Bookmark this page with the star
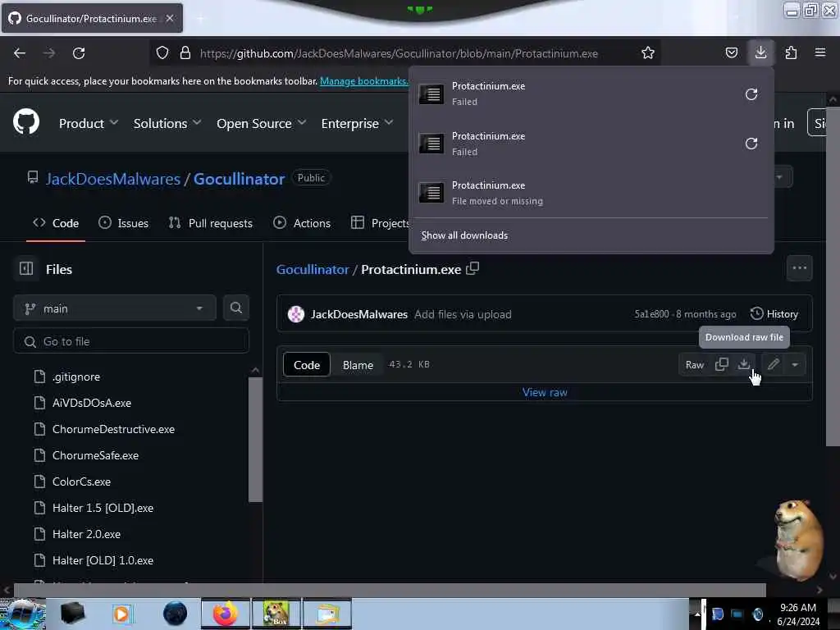This screenshot has height=630, width=840. [648, 52]
